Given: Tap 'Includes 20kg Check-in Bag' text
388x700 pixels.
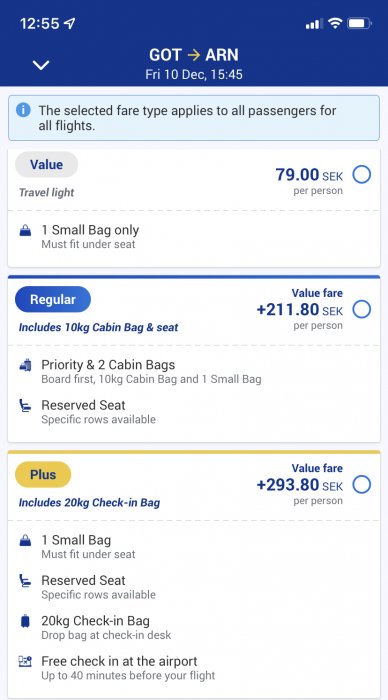Looking at the screenshot, I should coord(89,503).
